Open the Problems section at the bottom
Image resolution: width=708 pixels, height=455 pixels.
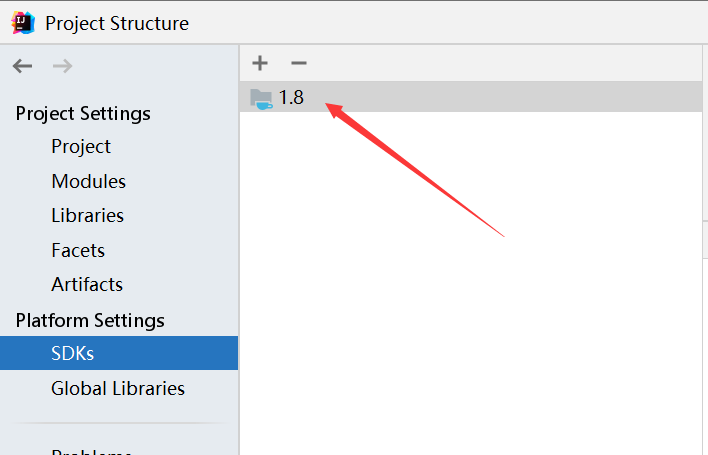click(x=91, y=451)
